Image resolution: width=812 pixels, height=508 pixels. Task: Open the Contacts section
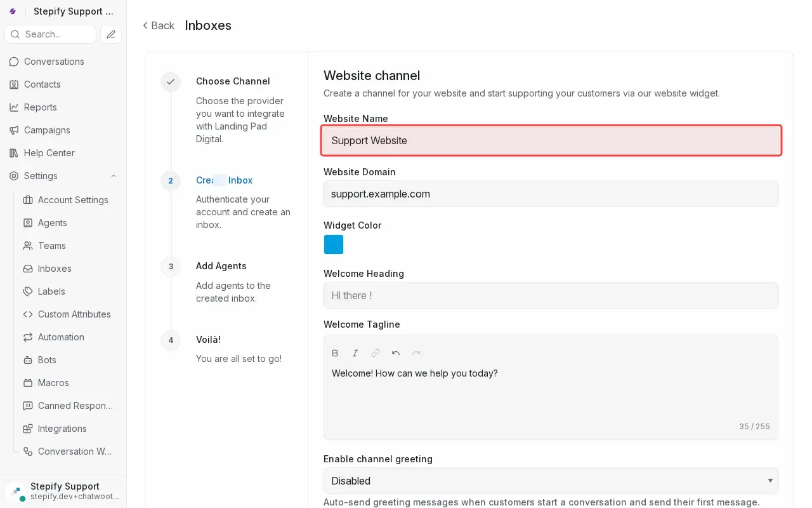point(13,84)
